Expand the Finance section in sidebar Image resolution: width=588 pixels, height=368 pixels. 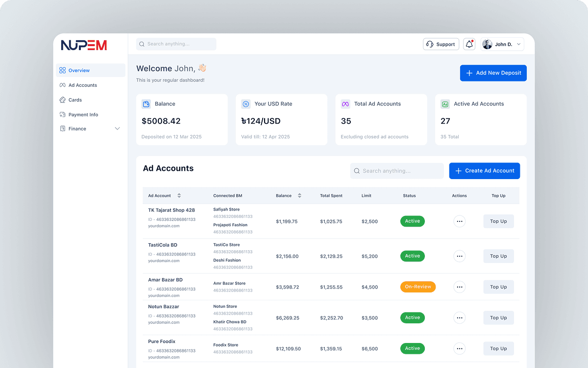click(118, 128)
